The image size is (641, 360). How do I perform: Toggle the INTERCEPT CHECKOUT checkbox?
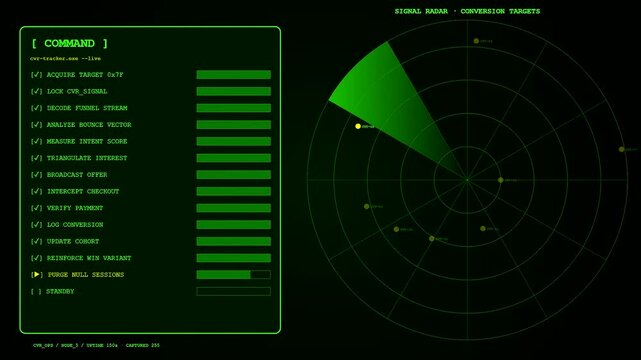[x=36, y=192]
